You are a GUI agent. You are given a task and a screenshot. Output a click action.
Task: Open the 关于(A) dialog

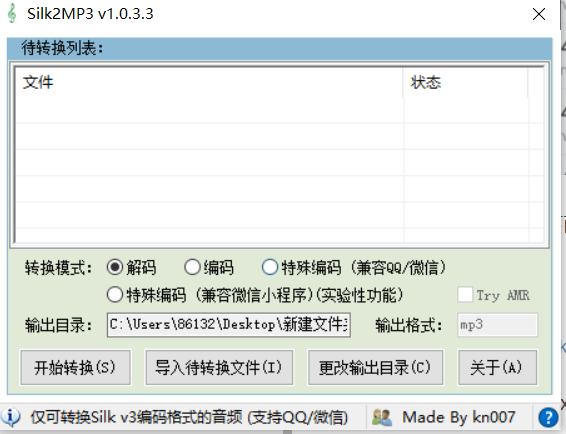click(x=497, y=367)
